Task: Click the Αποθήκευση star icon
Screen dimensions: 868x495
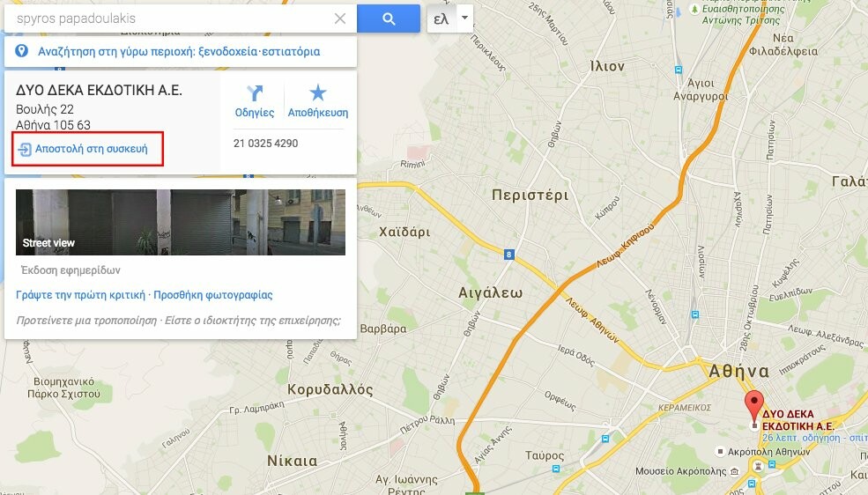Action: pos(318,92)
